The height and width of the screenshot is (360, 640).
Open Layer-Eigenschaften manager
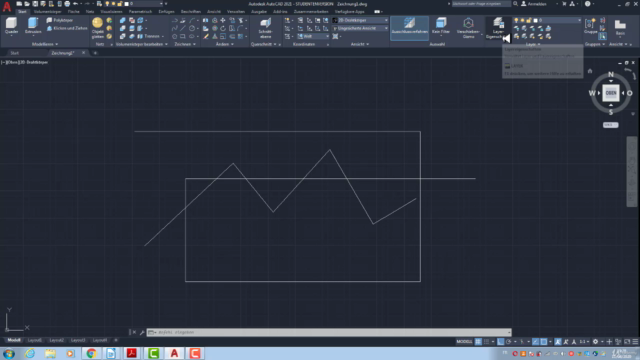pos(498,28)
